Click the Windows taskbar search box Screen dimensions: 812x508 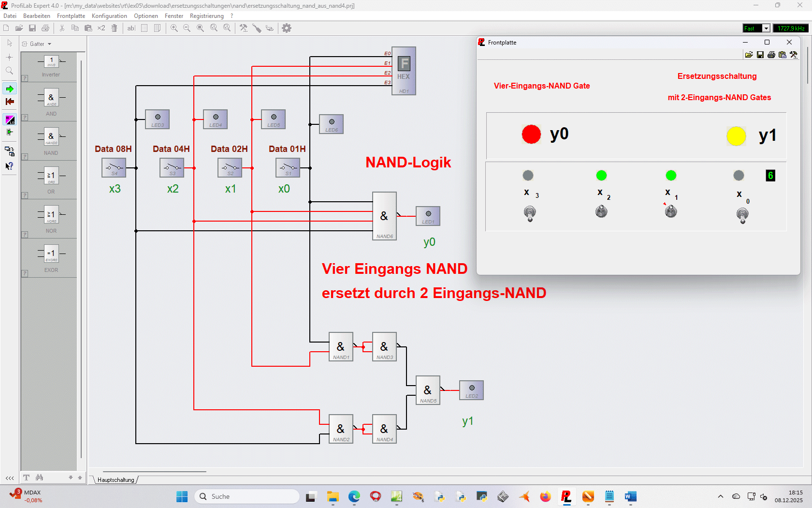[247, 496]
